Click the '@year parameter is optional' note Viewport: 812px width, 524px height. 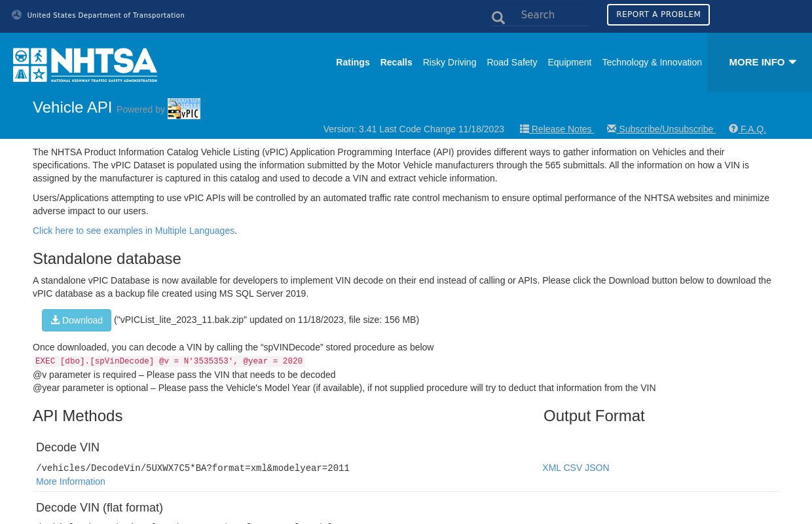pos(344,388)
